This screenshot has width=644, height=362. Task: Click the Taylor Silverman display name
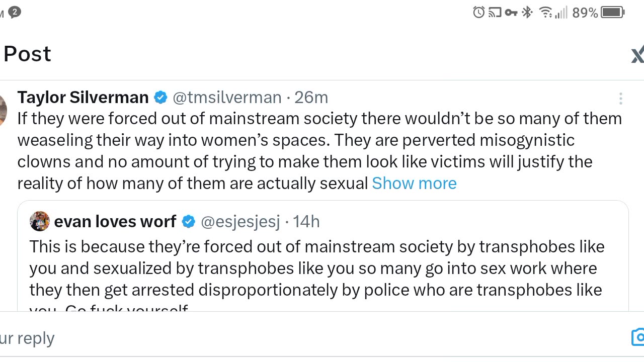(x=83, y=98)
